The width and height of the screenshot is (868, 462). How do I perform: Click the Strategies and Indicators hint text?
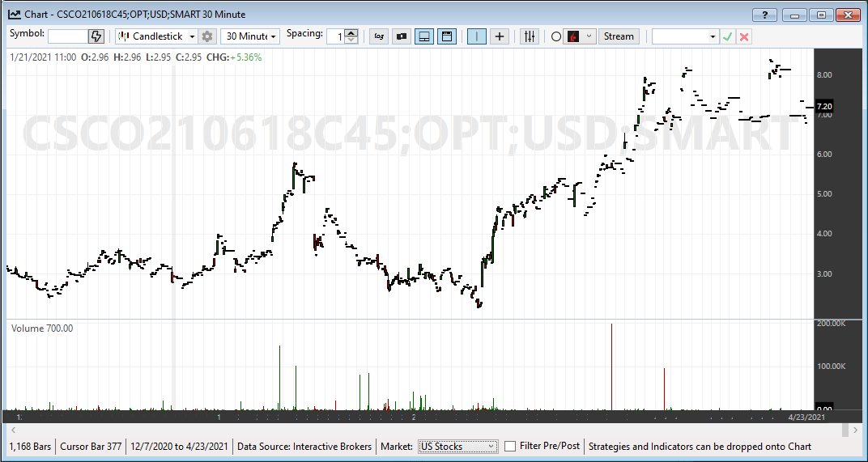point(700,447)
